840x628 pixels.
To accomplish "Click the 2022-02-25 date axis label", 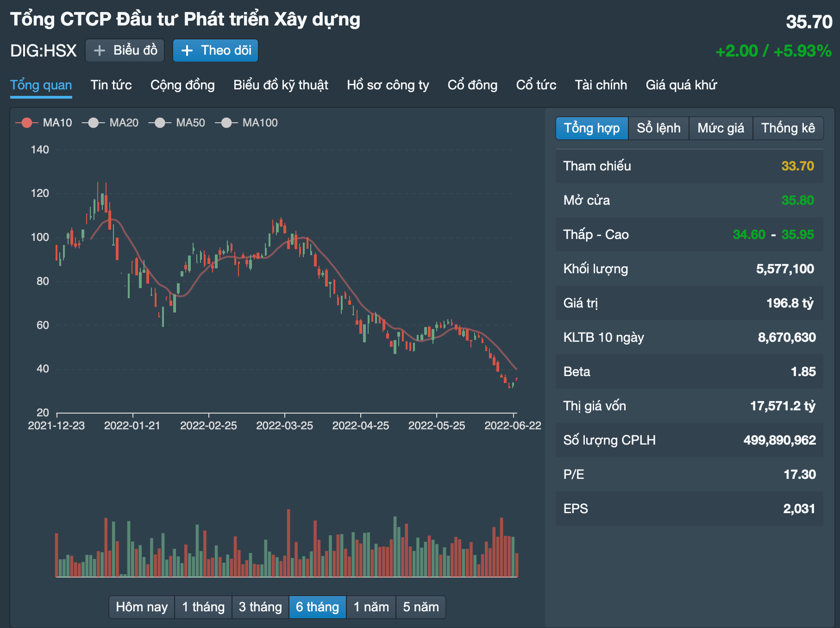I will (x=208, y=426).
